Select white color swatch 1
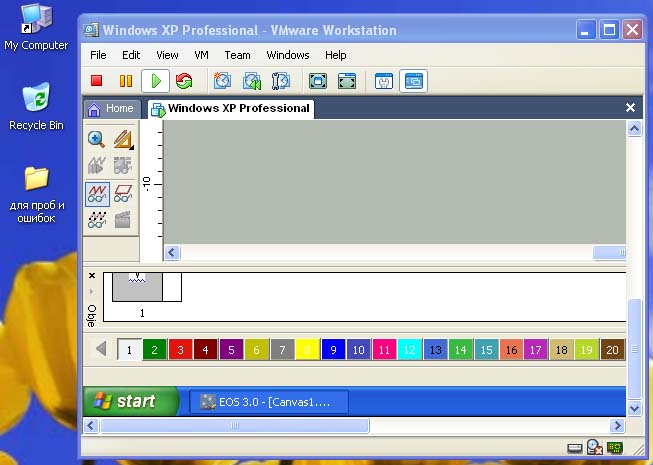Screen dimensions: 653x465 point(130,350)
